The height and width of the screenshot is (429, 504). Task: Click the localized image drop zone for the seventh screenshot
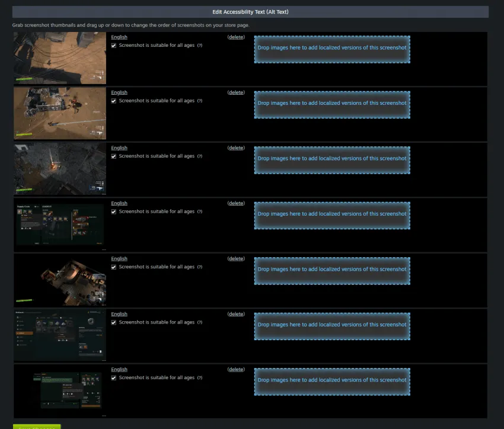tap(332, 382)
